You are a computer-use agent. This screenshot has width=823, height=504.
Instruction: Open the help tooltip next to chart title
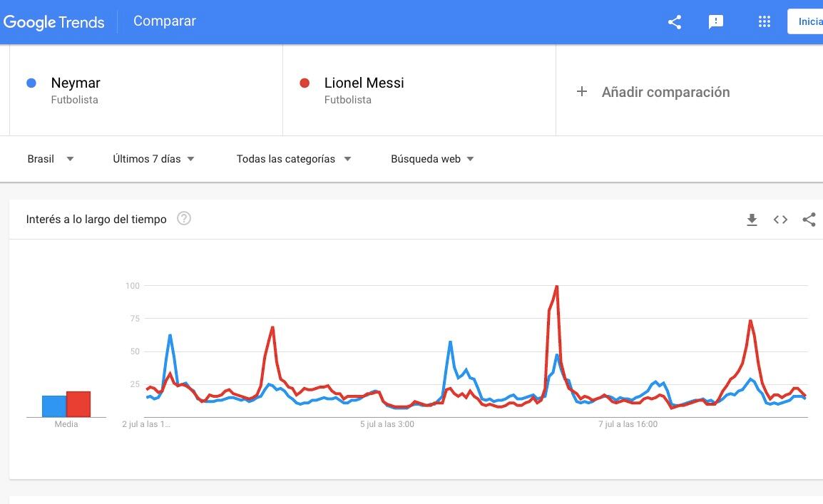[x=183, y=219]
